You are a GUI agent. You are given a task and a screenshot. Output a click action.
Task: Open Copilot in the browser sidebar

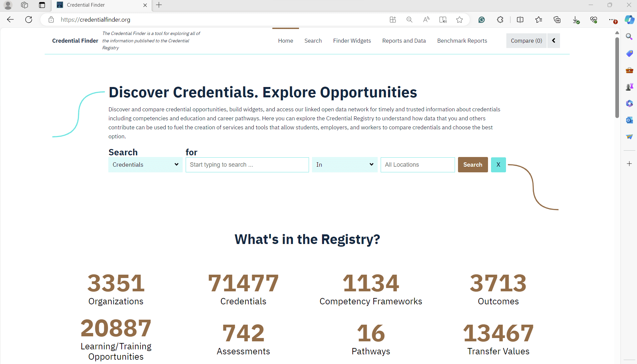[629, 20]
